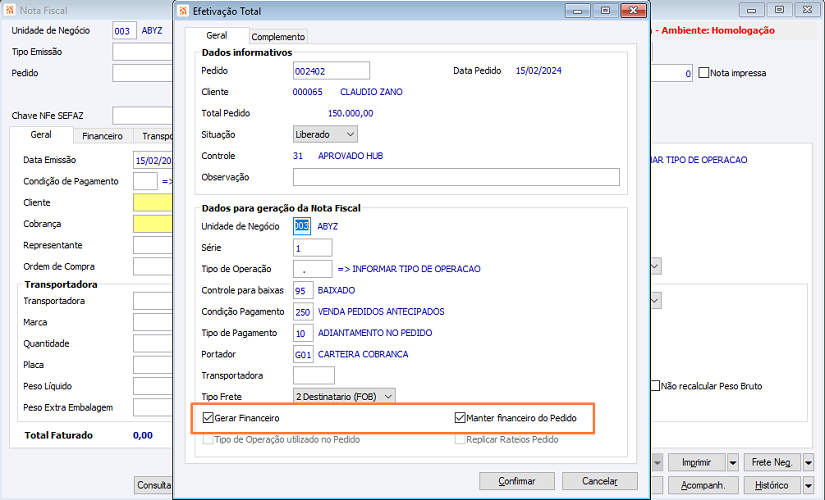This screenshot has height=500, width=825.
Task: Check Nota impressa in the Nota Fiscal window
Action: point(703,73)
